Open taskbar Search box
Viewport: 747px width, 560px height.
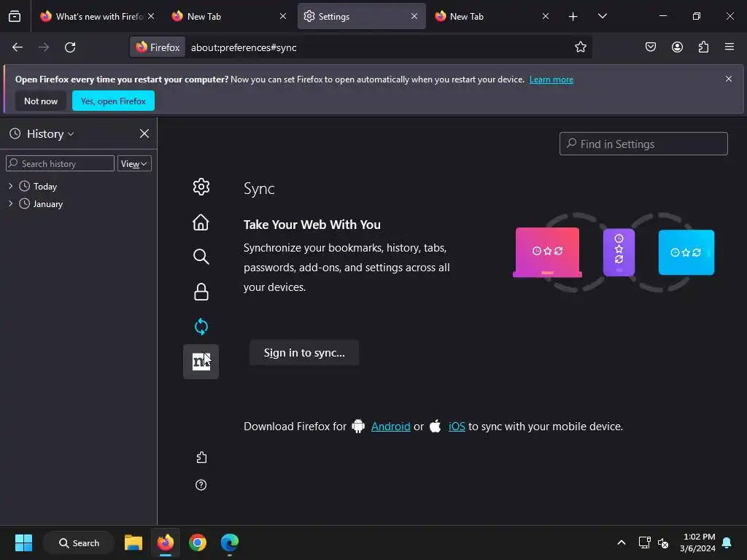click(x=79, y=543)
